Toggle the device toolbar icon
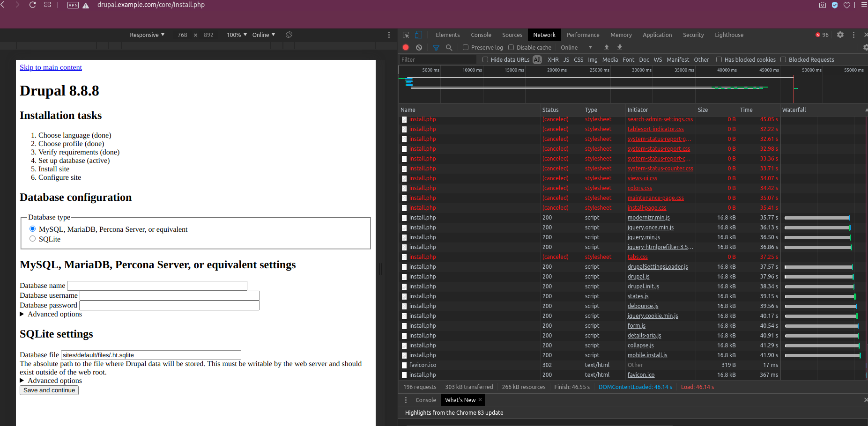Image resolution: width=868 pixels, height=426 pixels. tap(418, 35)
